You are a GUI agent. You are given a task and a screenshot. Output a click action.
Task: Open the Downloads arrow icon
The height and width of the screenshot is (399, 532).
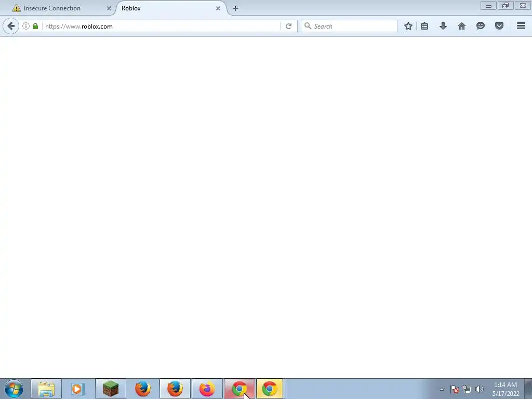point(443,26)
